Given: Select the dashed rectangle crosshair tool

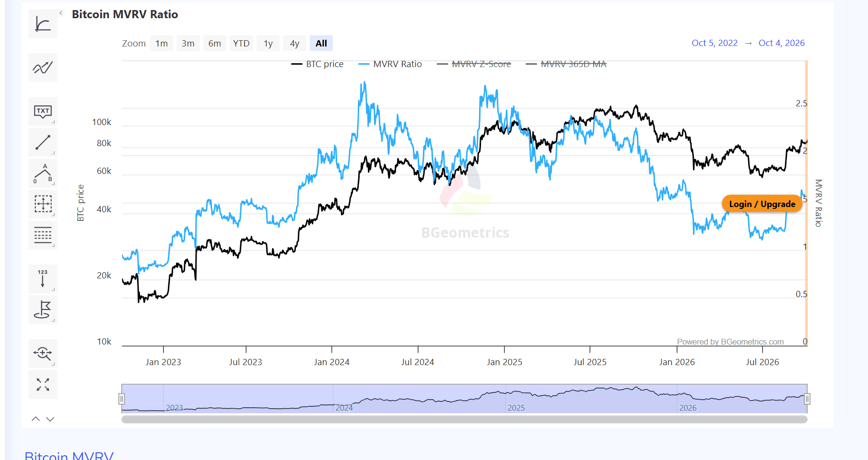Looking at the screenshot, I should coord(43,204).
